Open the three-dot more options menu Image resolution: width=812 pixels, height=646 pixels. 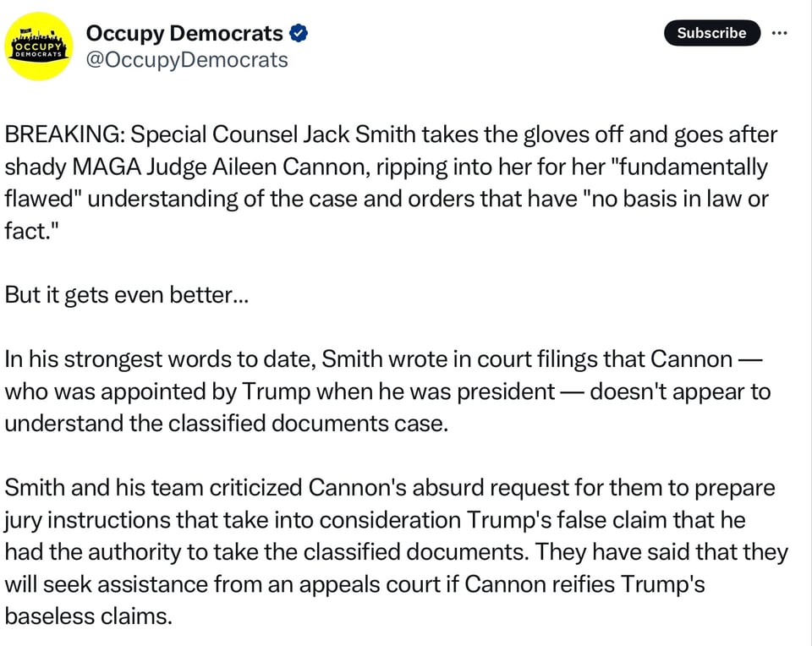780,33
